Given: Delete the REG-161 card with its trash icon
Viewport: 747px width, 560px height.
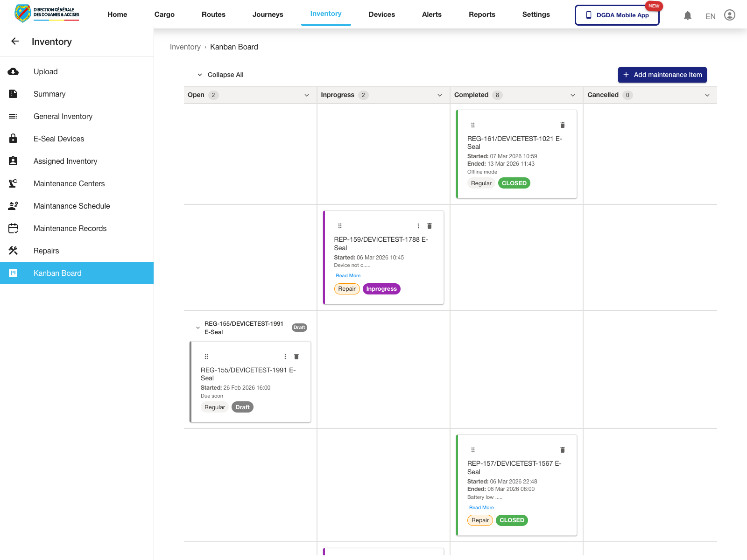Looking at the screenshot, I should pos(562,125).
